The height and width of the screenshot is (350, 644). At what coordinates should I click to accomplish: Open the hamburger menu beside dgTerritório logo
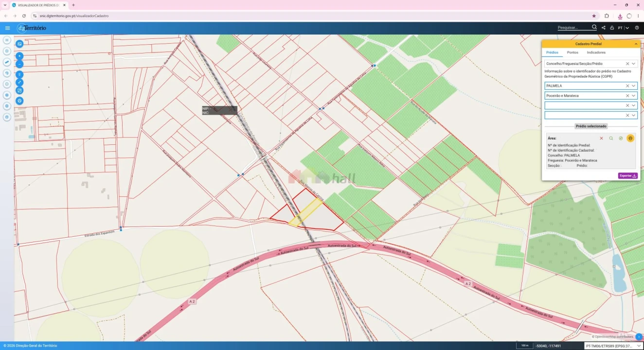7,28
